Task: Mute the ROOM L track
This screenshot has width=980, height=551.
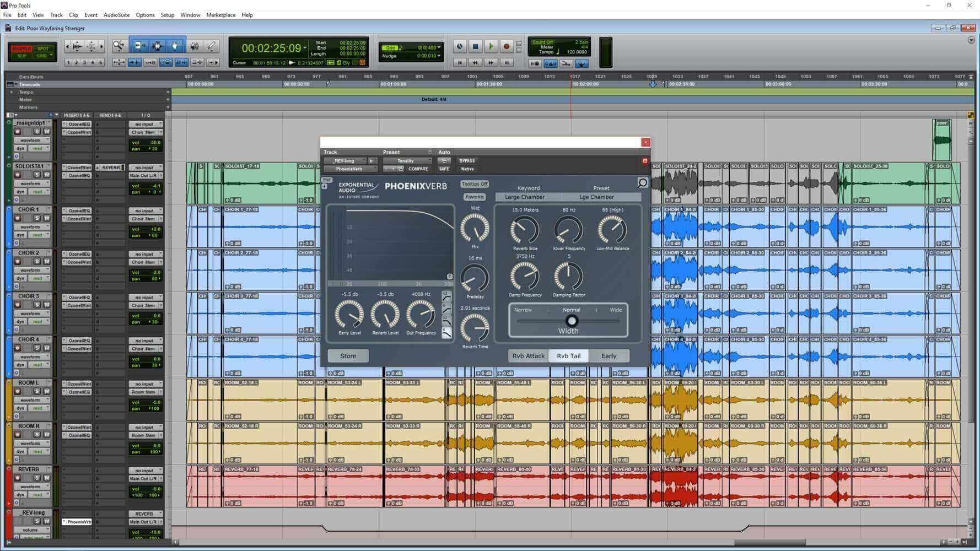Action: pyautogui.click(x=46, y=391)
